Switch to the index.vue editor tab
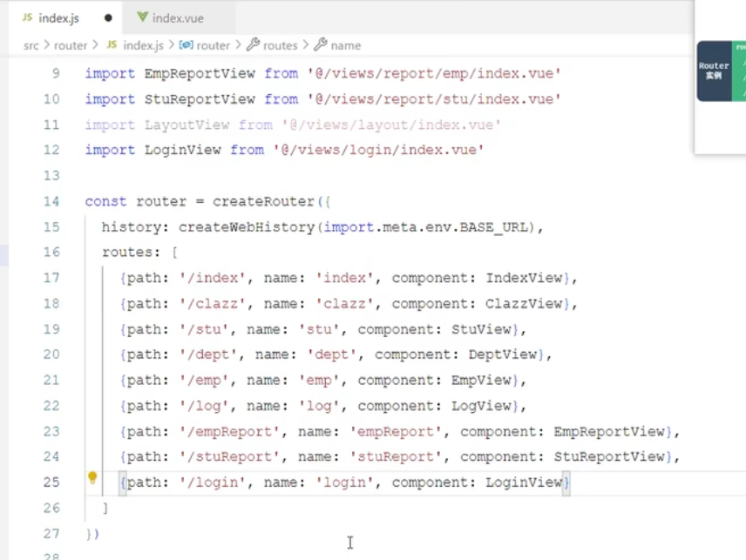The width and height of the screenshot is (746, 560). 178,18
